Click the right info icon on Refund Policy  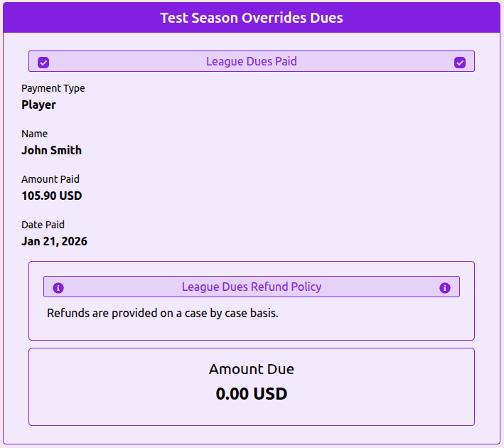[x=445, y=288]
